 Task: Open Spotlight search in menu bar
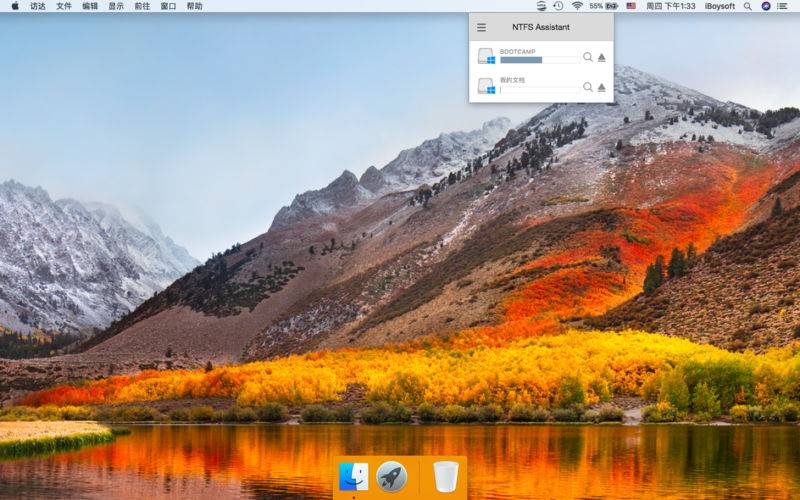(x=747, y=6)
